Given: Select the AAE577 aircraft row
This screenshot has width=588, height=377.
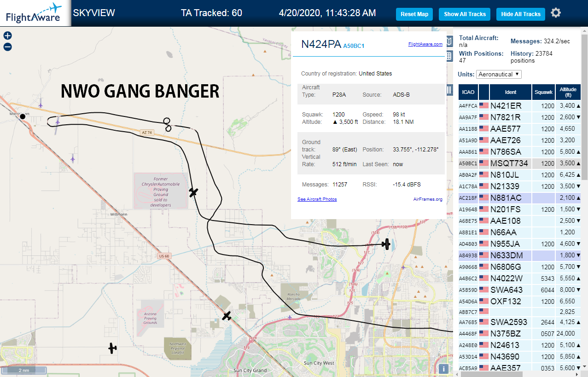Looking at the screenshot, I should click(x=519, y=128).
